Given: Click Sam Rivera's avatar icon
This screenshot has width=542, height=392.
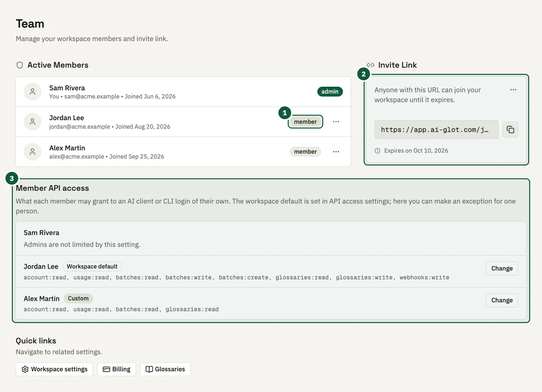Looking at the screenshot, I should (x=33, y=92).
